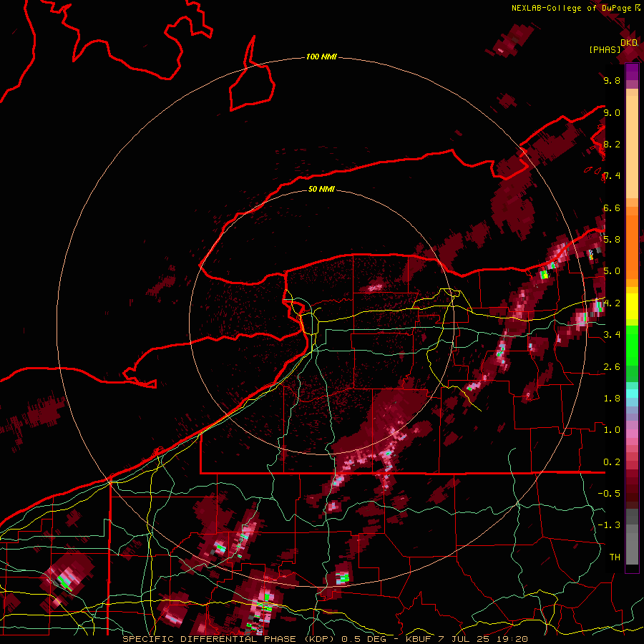
Task: Click the TH threshold label in the legend
Action: point(615,557)
